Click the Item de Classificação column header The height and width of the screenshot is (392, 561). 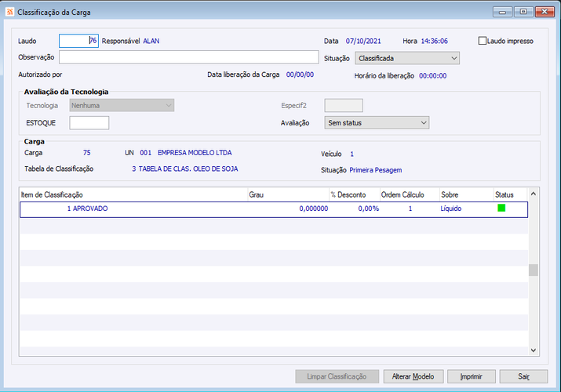134,194
